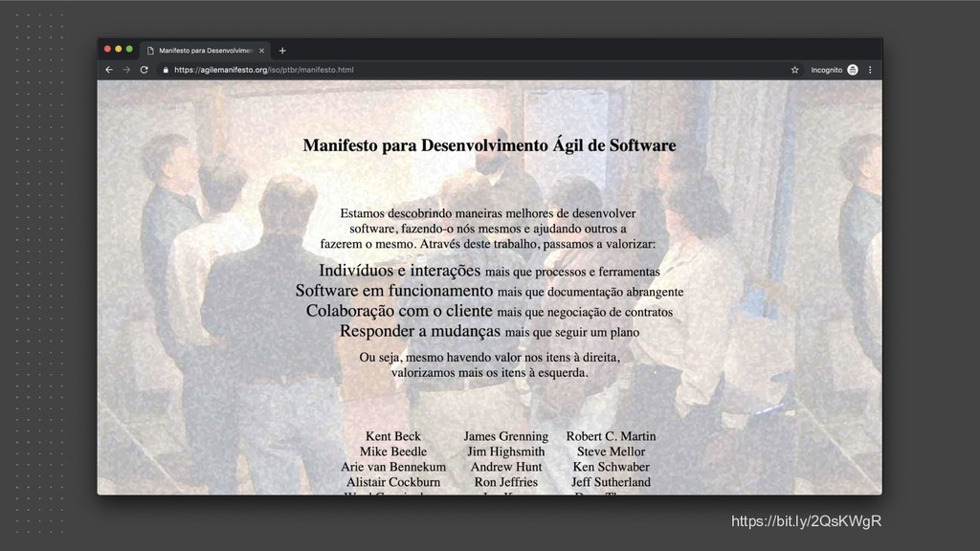
Task: Open the Chrome three-dot menu
Action: coord(870,70)
